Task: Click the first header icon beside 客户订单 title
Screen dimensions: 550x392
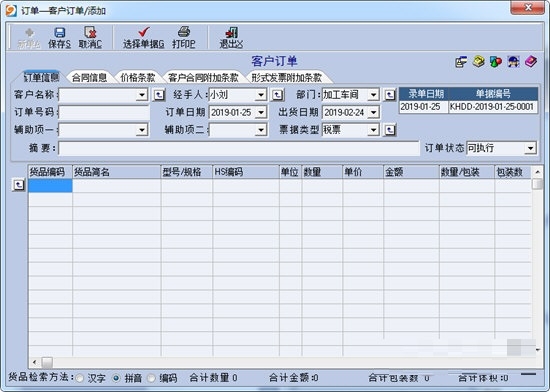Action: pos(461,62)
